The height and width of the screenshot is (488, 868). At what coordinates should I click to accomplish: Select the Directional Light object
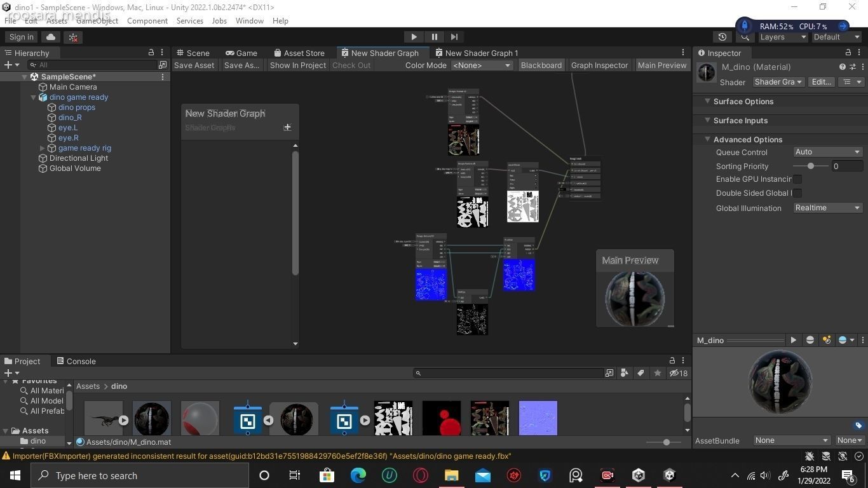[x=79, y=158]
